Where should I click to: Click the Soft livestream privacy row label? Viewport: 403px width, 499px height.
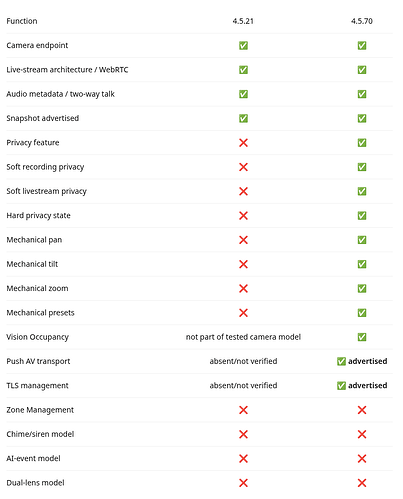point(46,191)
